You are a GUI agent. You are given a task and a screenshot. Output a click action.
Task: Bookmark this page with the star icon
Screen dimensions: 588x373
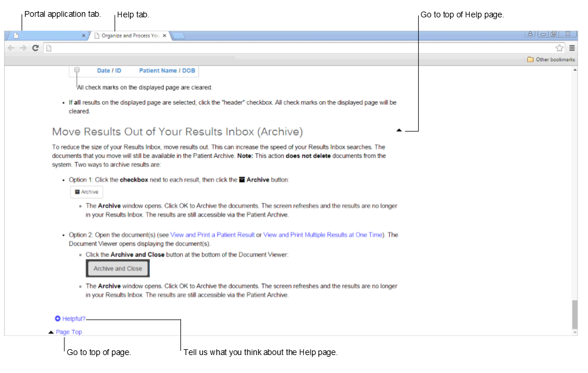(x=558, y=48)
